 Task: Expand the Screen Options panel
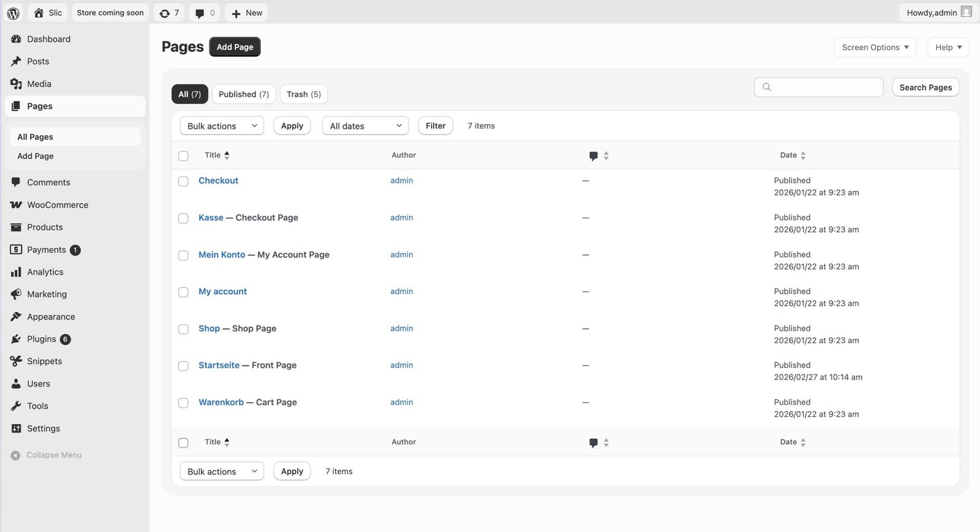tap(875, 47)
